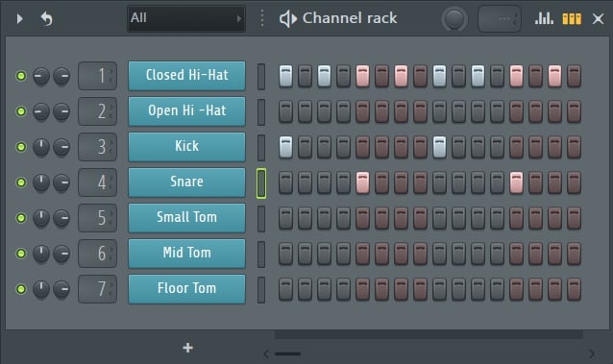The image size is (613, 364).
Task: Click the left scroll arrow at bottom
Action: 266,353
